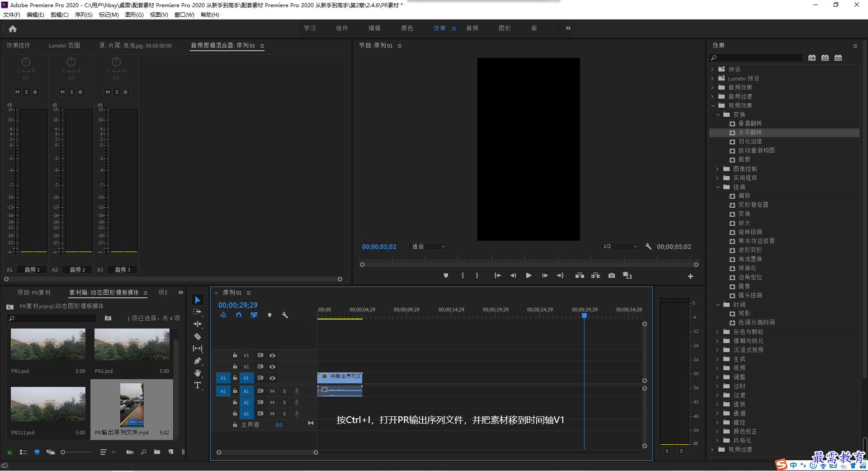
Task: Open the zoom level fit dropdown
Action: tap(428, 246)
